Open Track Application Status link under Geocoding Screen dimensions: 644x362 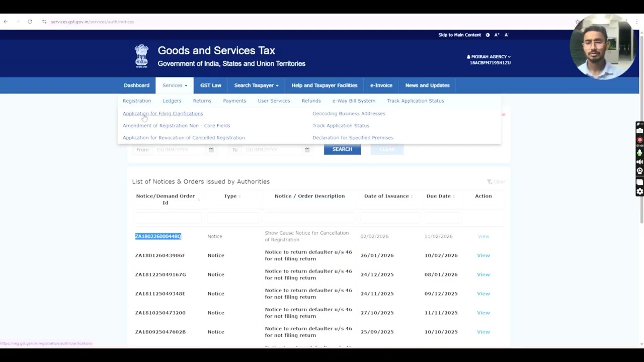click(341, 126)
